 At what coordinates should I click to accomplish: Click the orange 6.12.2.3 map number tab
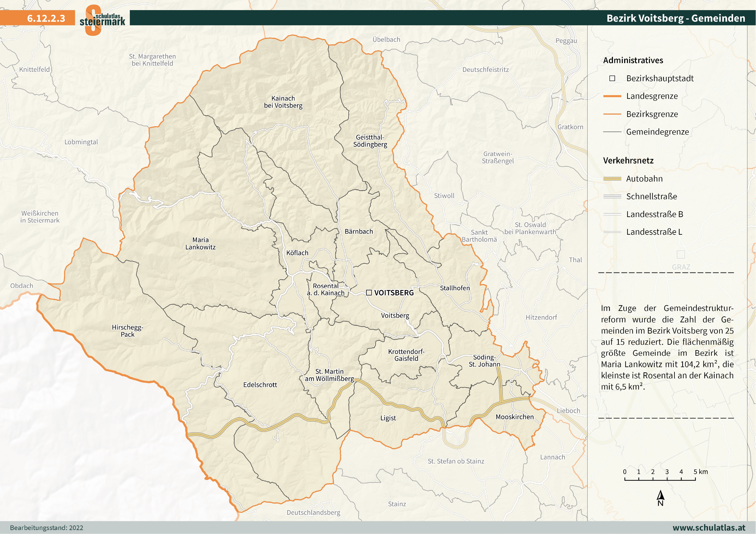pyautogui.click(x=46, y=18)
